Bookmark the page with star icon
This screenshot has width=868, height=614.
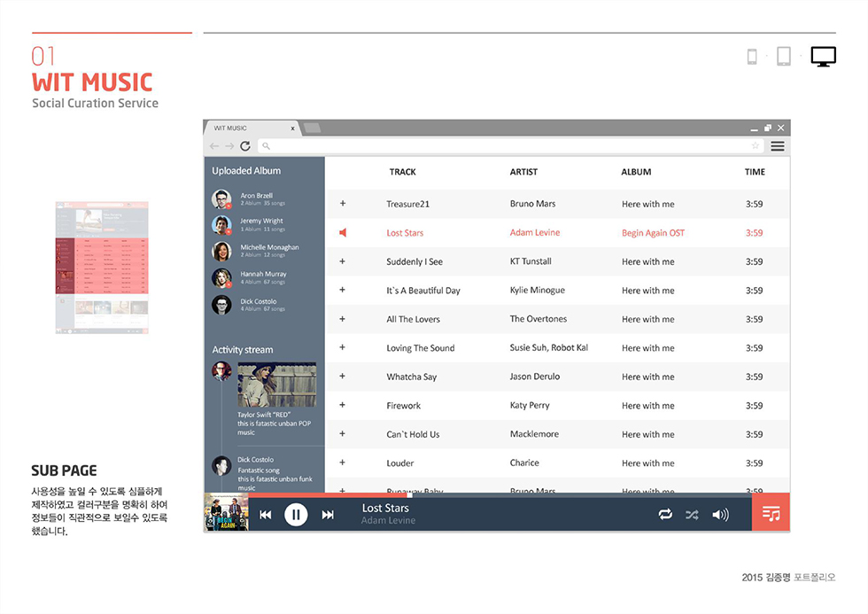[756, 146]
